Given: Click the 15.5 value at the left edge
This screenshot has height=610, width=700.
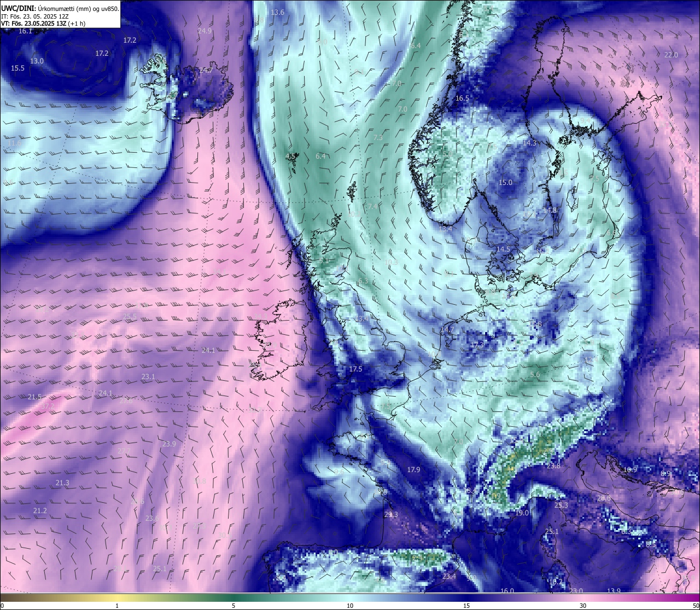Looking at the screenshot, I should tap(17, 68).
